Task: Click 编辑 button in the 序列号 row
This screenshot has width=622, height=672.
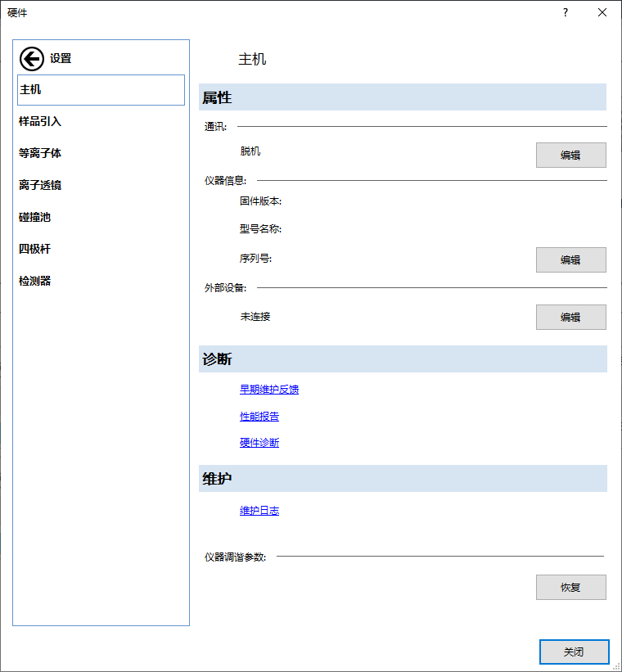Action: click(x=571, y=259)
